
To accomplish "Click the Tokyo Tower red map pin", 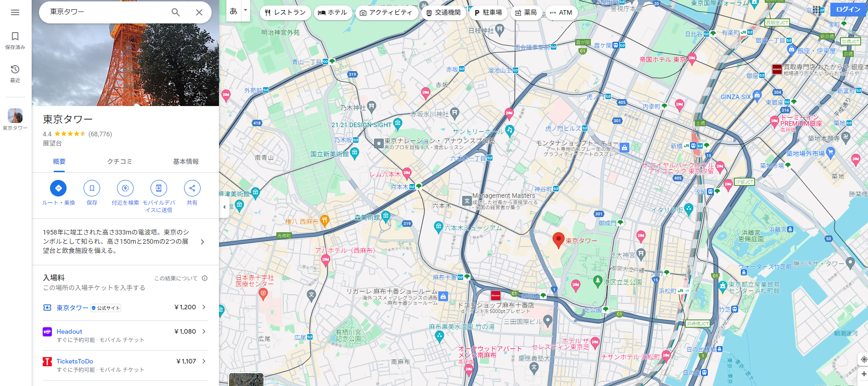I will [x=558, y=240].
